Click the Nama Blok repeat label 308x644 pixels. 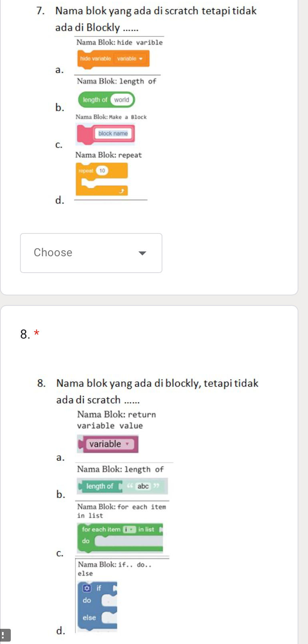coord(108,155)
